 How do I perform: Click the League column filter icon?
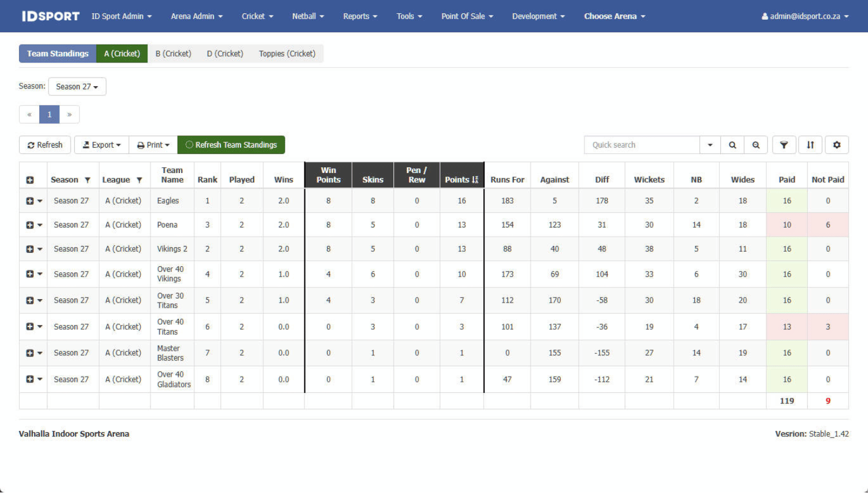click(x=139, y=180)
